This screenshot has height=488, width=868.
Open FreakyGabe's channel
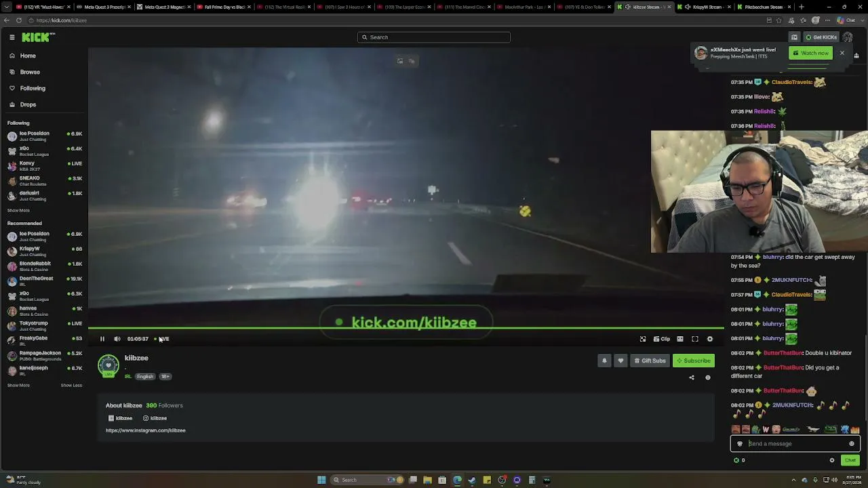coord(44,341)
